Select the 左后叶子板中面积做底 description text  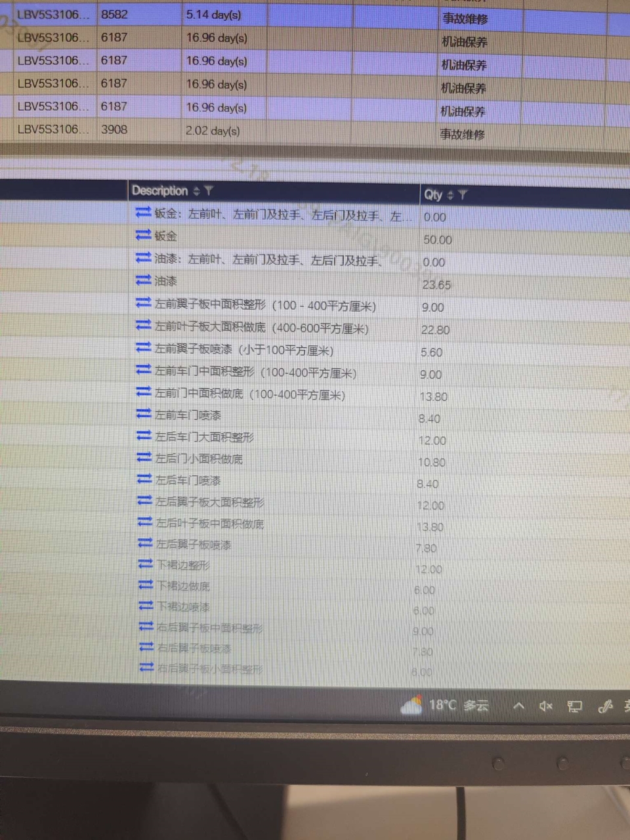pyautogui.click(x=210, y=524)
